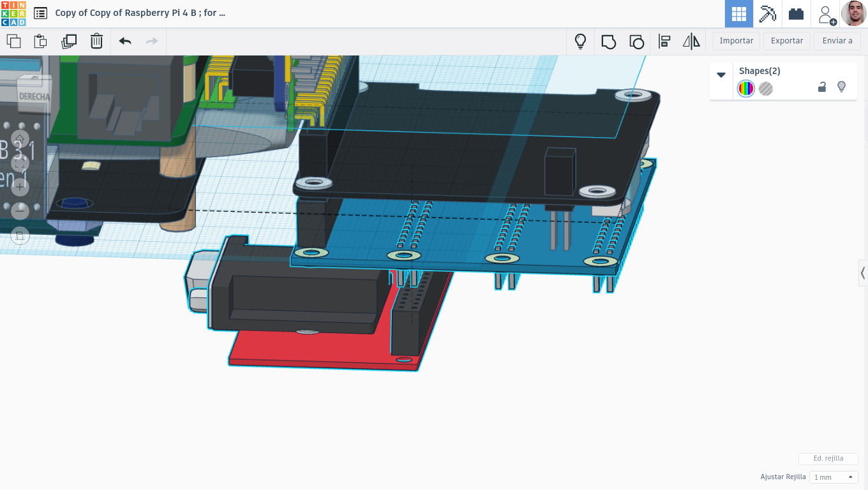Open the Align tool

pyautogui.click(x=664, y=41)
